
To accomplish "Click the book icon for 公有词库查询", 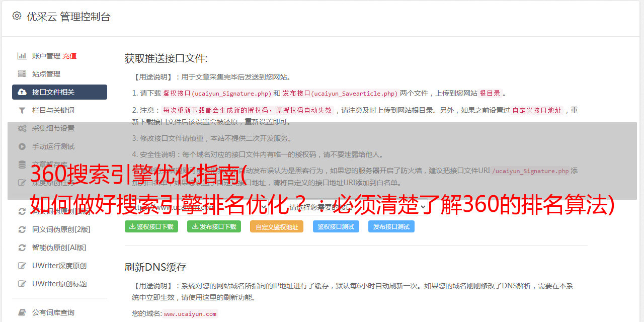I will coord(22,312).
